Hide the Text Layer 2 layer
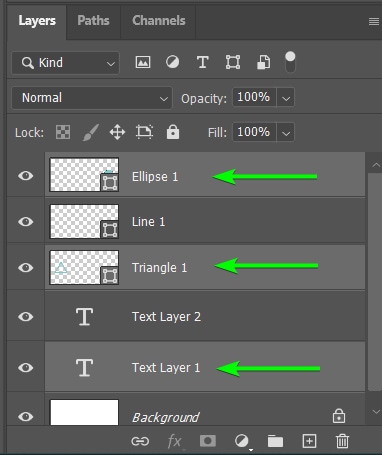The width and height of the screenshot is (382, 455). pyautogui.click(x=26, y=317)
